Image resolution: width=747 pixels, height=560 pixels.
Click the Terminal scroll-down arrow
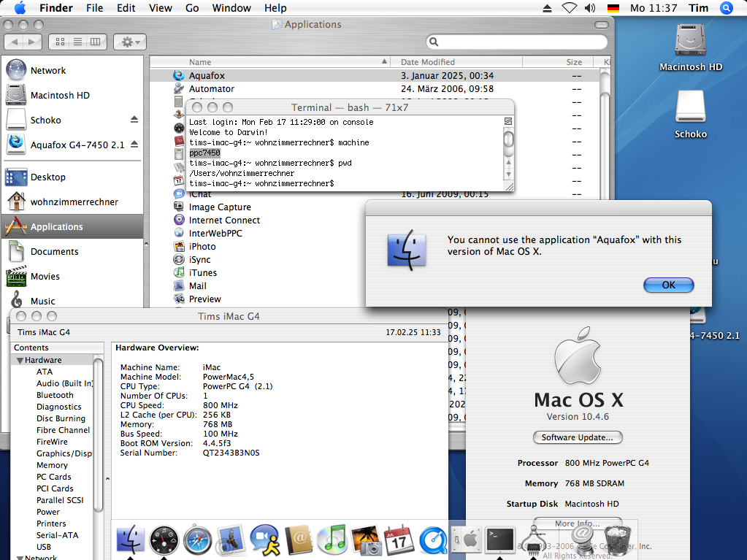pyautogui.click(x=508, y=174)
